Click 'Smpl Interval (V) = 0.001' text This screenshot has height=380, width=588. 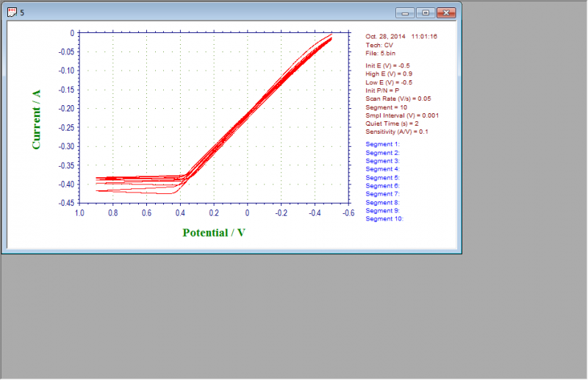coord(402,115)
